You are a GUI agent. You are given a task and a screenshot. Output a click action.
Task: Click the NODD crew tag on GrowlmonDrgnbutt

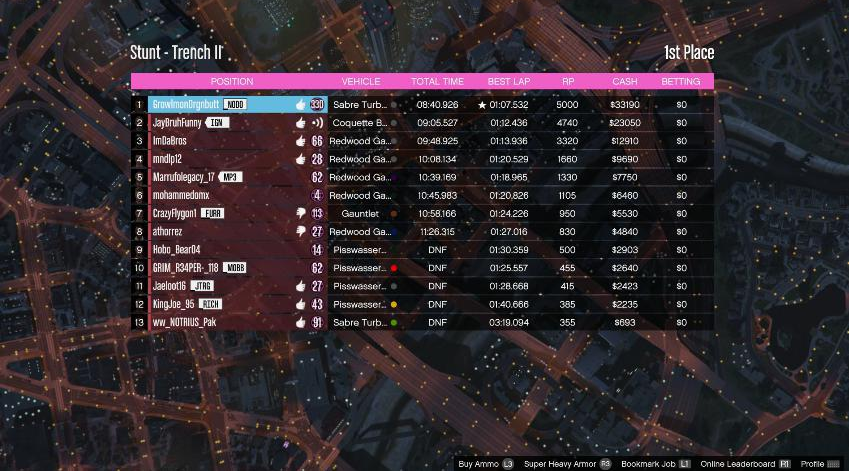(x=235, y=104)
